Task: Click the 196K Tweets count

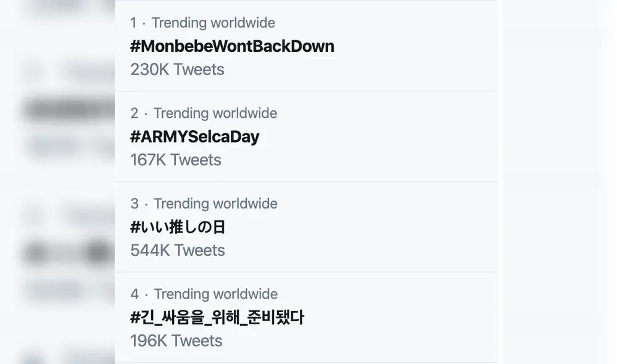Action: point(176,341)
